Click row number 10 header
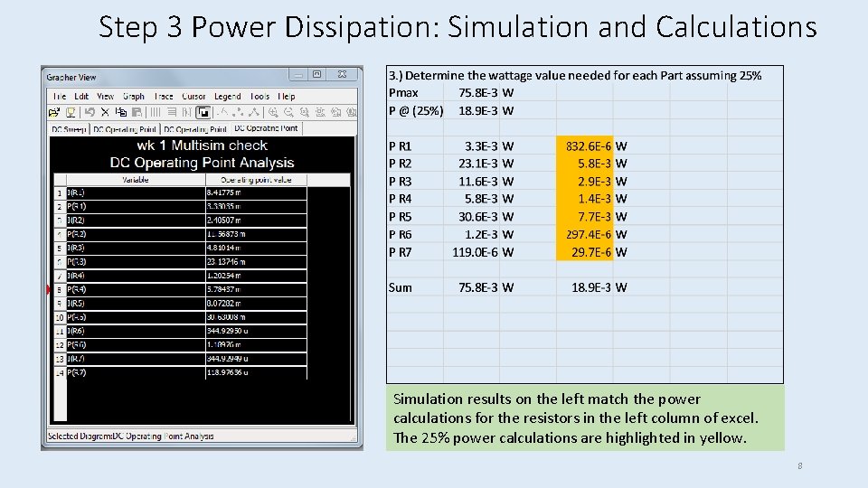 coord(60,317)
